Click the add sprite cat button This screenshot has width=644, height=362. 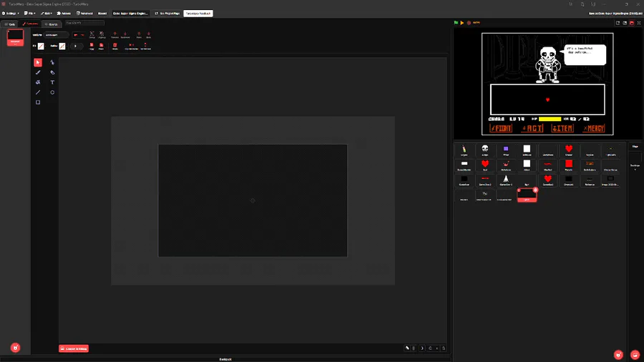coord(618,355)
